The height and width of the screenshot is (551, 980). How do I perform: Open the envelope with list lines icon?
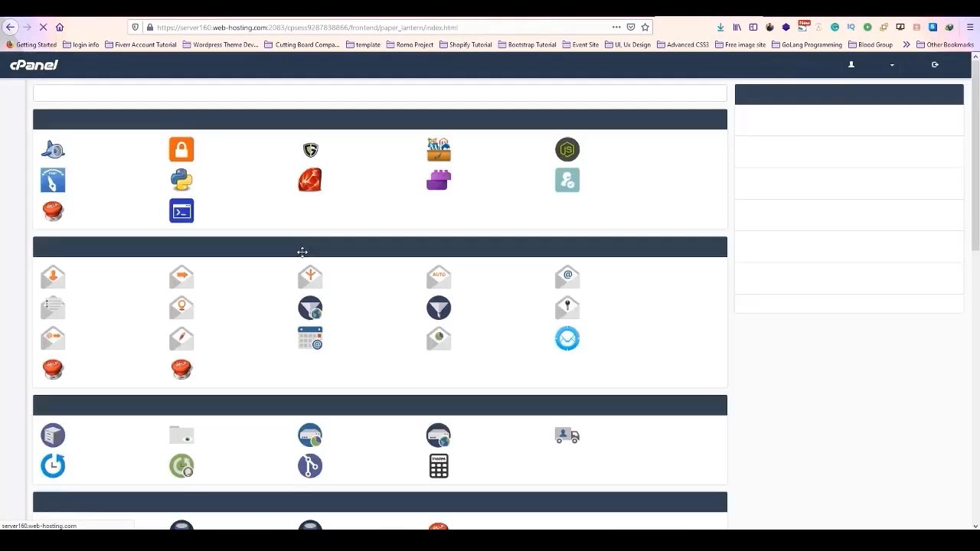click(x=53, y=308)
